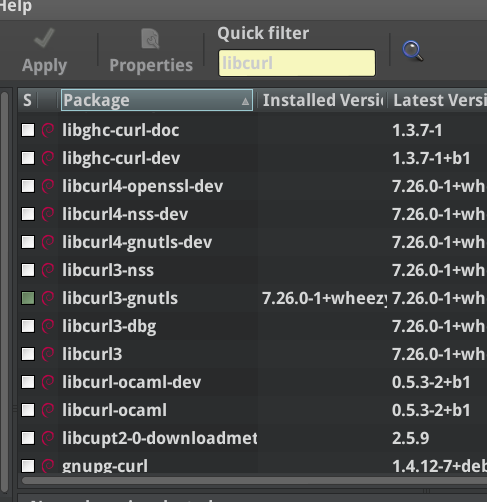Sort by the S status column header

28,100
